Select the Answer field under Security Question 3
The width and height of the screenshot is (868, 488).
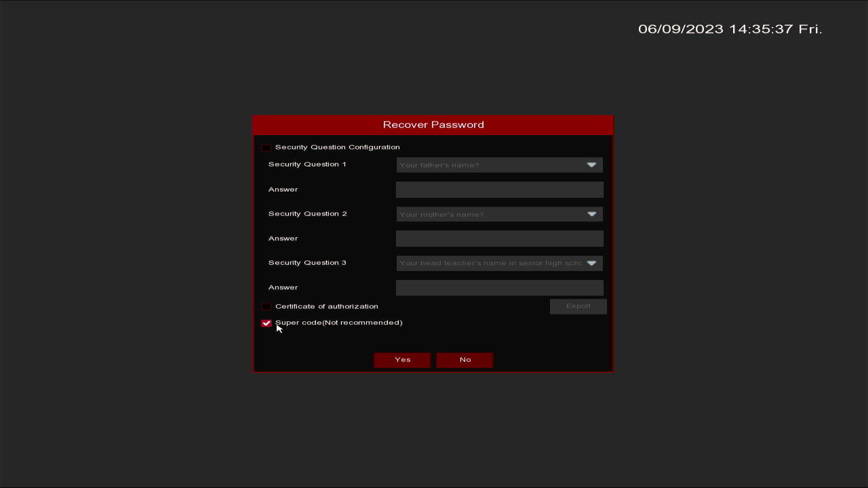(x=500, y=288)
